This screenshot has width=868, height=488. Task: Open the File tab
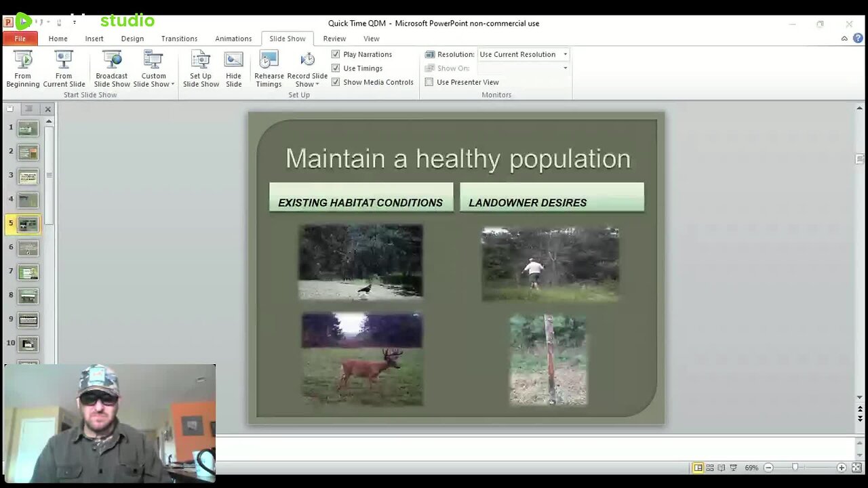click(20, 39)
